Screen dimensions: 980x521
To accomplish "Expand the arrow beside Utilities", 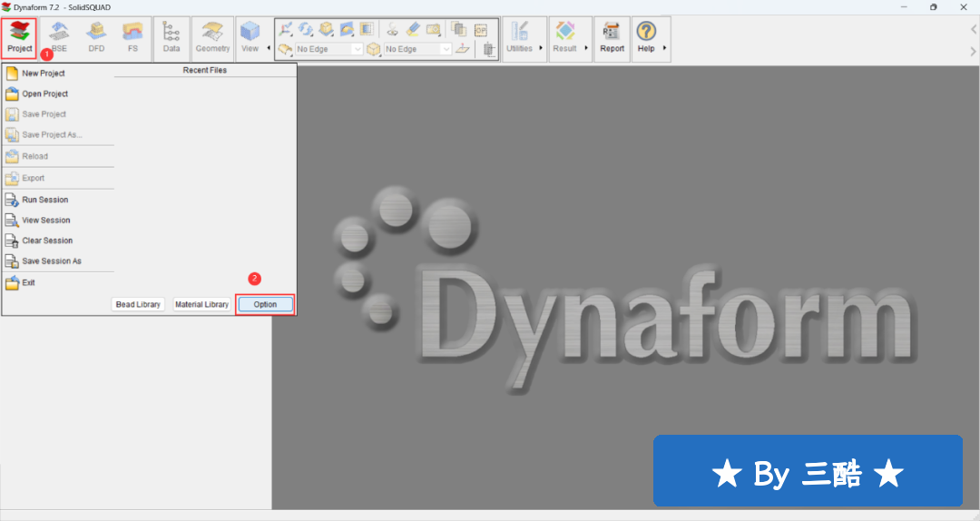I will coord(541,48).
